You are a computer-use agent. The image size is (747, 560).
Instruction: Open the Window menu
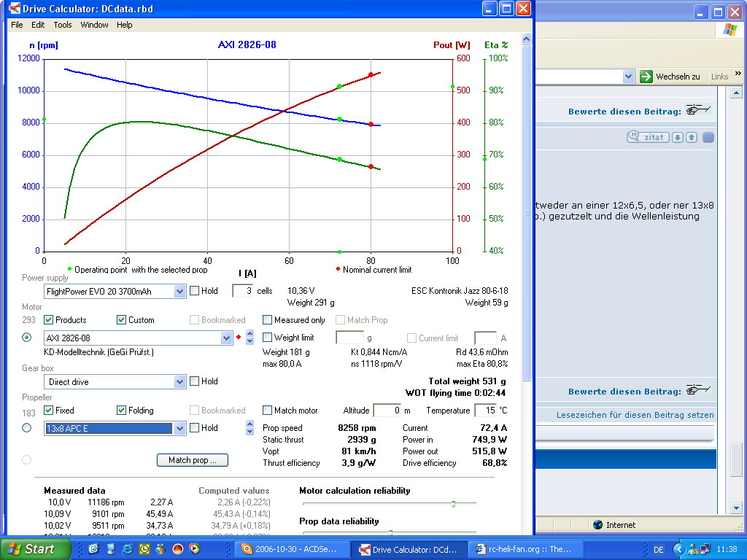tap(94, 25)
